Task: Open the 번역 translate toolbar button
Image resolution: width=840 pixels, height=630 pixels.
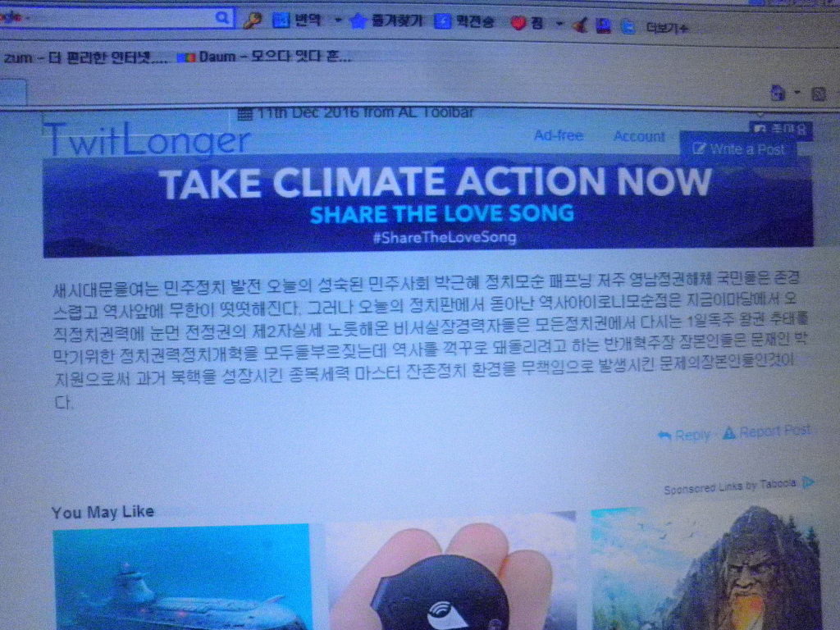Action: [298, 21]
